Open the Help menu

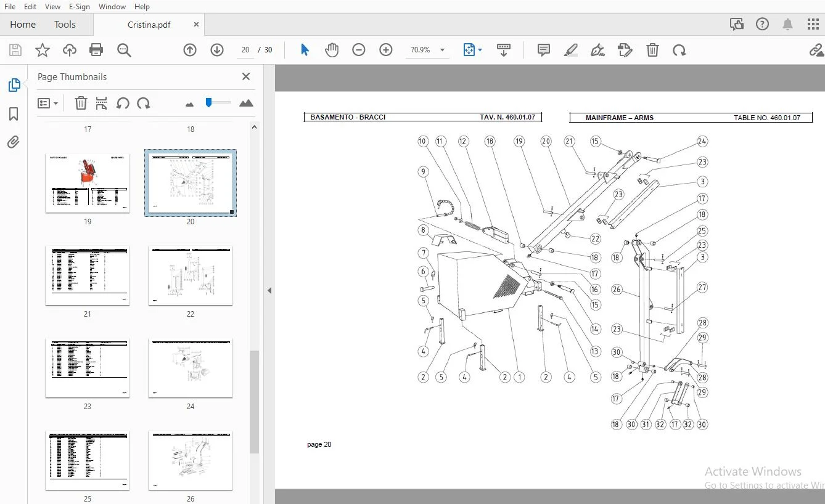tap(142, 7)
